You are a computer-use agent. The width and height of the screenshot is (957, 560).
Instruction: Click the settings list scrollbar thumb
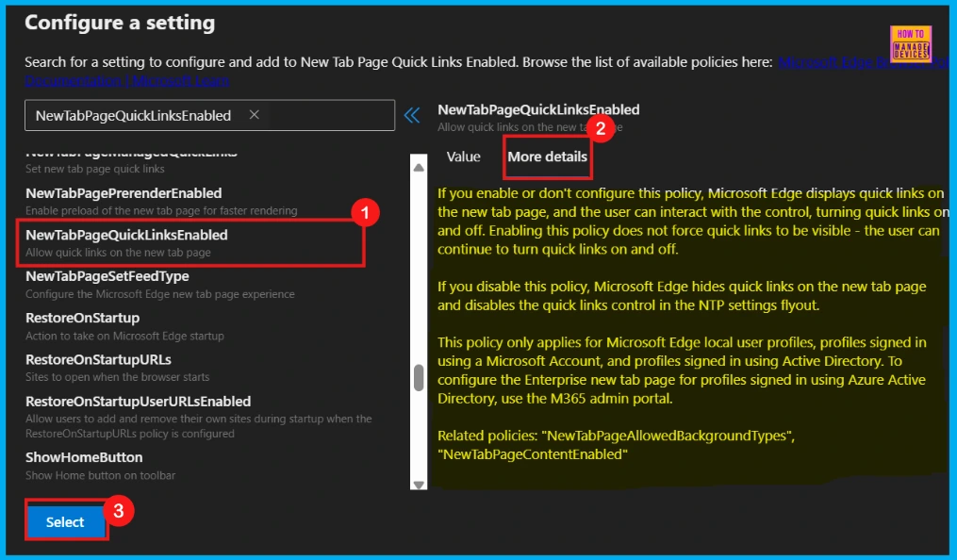[x=419, y=378]
